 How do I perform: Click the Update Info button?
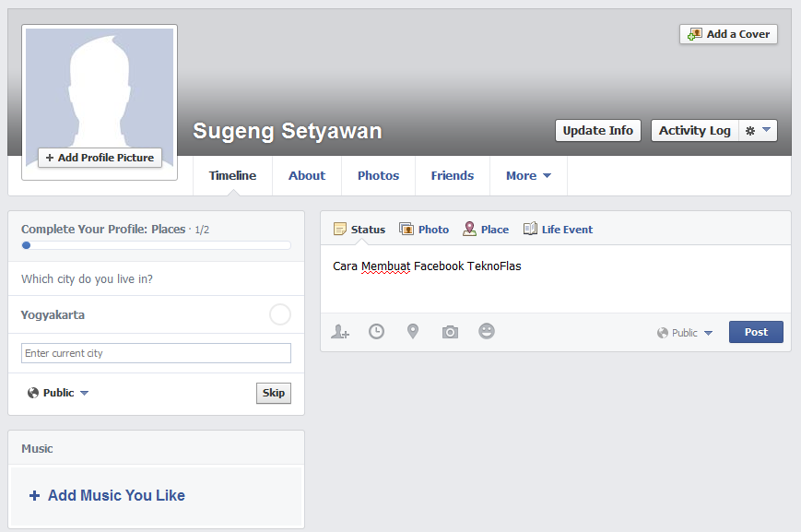[x=597, y=131]
